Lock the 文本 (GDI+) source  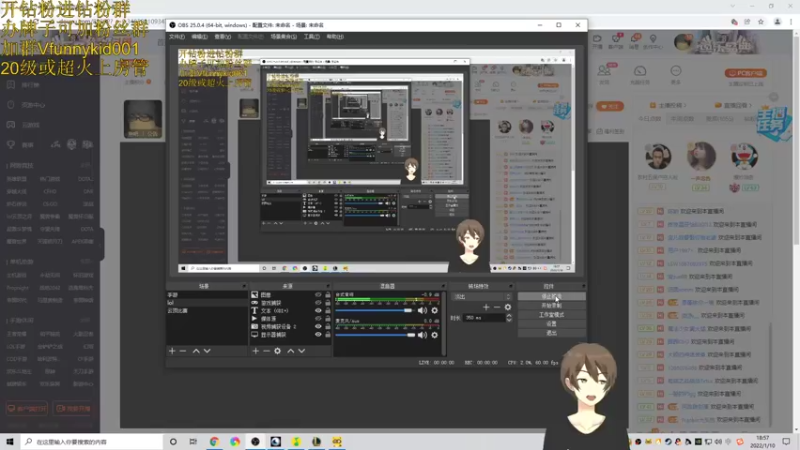click(x=328, y=311)
